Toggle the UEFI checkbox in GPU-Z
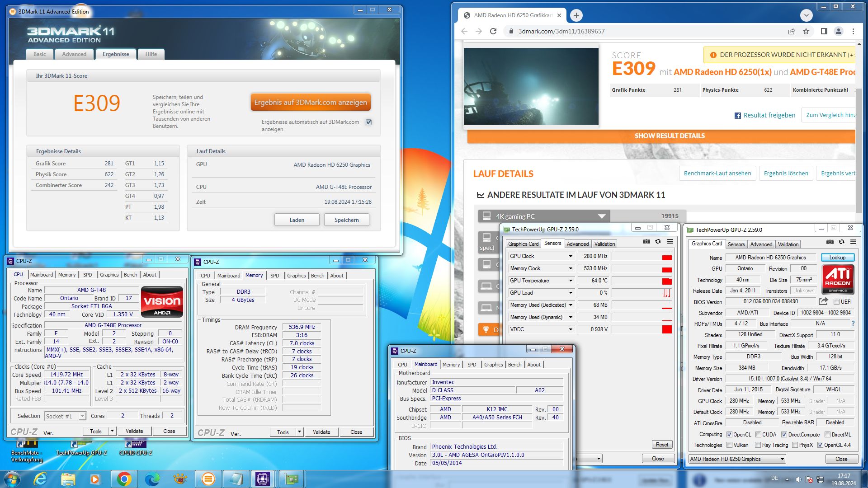868x488 pixels. [836, 302]
